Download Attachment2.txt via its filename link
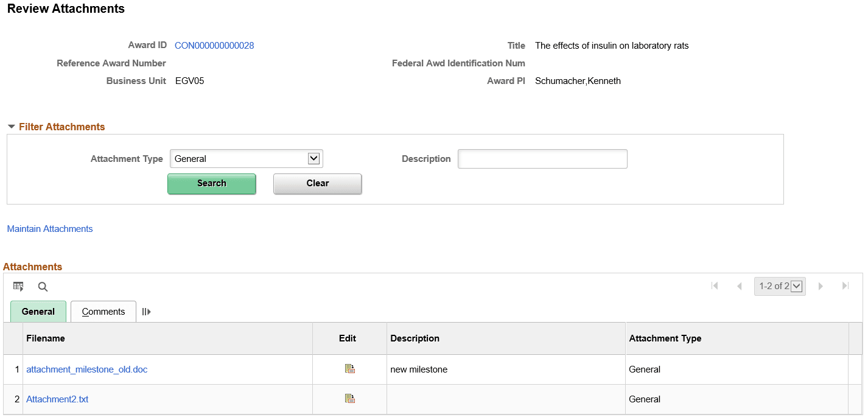Screen dimensions: 868x420 pos(57,399)
